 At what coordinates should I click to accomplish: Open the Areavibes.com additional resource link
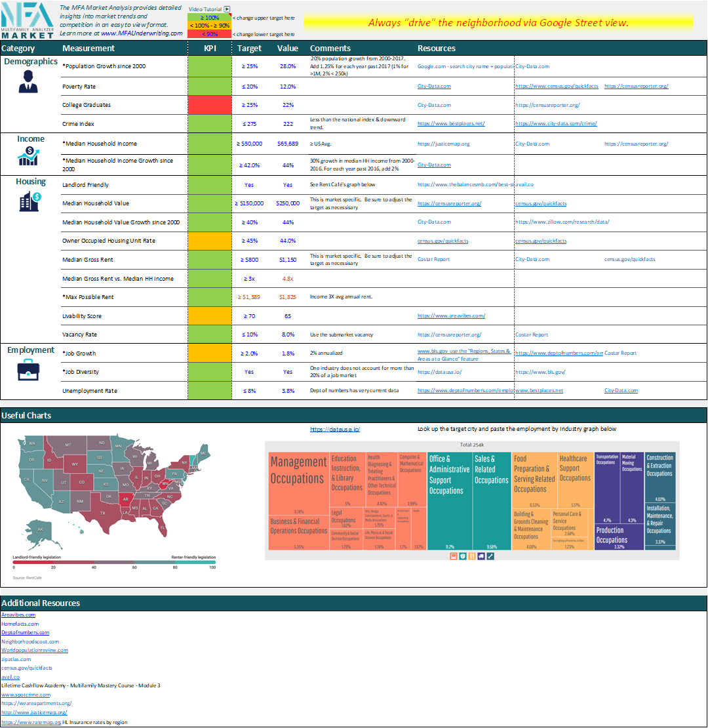[x=18, y=615]
